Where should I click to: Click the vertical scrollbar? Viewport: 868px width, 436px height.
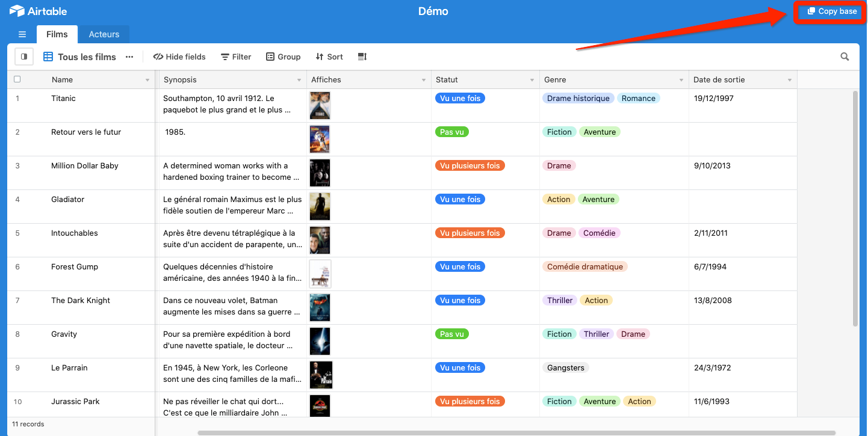pyautogui.click(x=855, y=209)
